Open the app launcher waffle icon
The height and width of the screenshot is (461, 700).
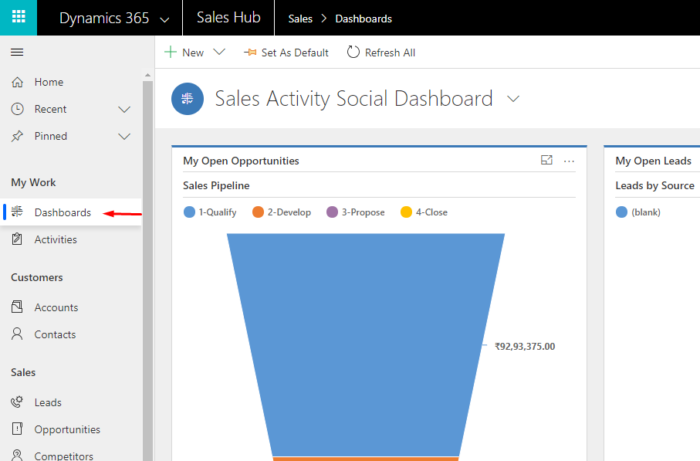[x=18, y=17]
